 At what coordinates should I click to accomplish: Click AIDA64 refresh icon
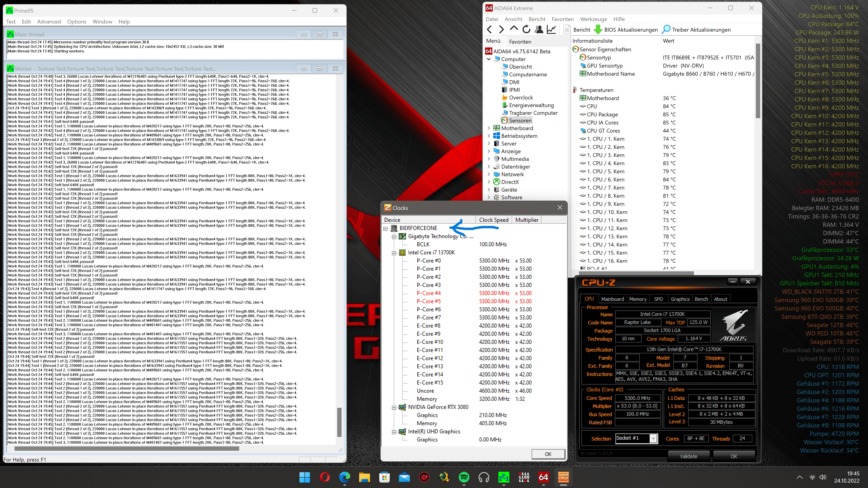526,30
